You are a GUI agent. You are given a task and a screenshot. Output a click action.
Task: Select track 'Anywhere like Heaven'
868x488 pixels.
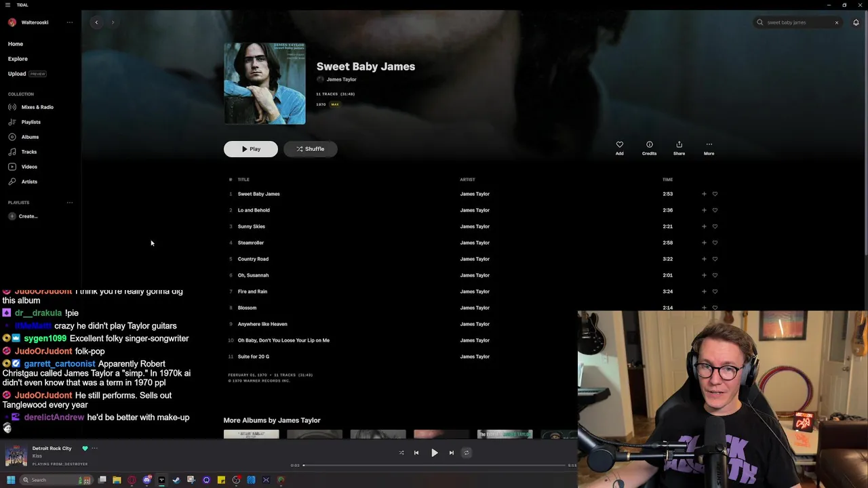[x=262, y=324]
